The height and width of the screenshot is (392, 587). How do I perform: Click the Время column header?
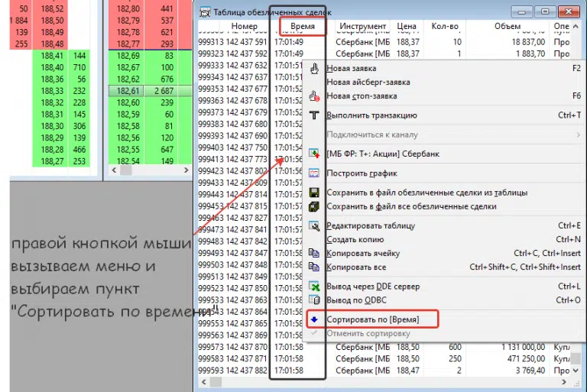tap(297, 27)
